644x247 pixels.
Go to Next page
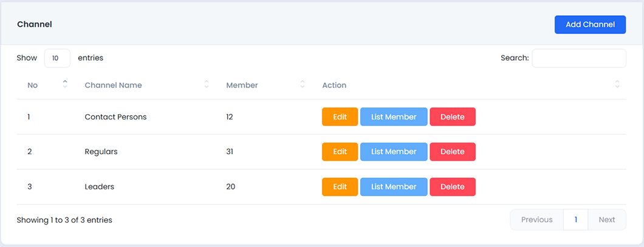[606, 220]
